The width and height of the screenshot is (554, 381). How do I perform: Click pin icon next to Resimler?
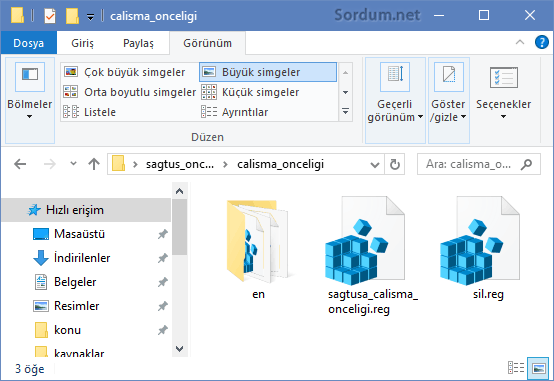click(x=163, y=306)
